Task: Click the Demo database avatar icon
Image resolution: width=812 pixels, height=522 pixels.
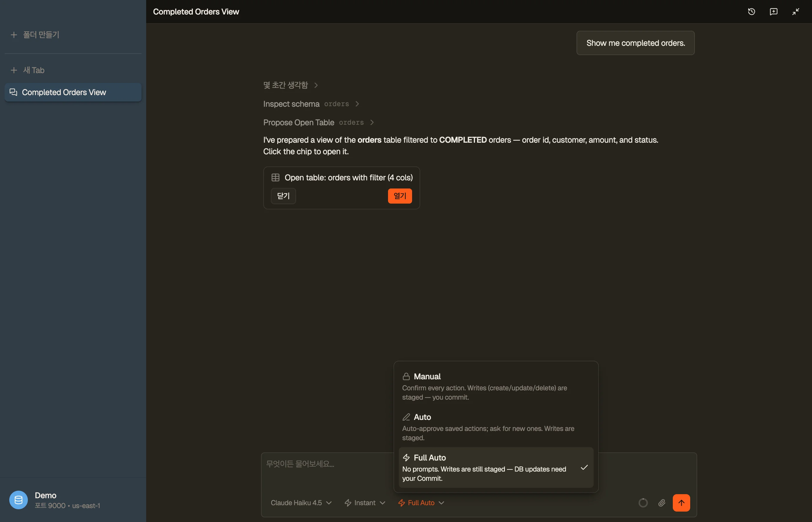Action: pyautogui.click(x=18, y=500)
